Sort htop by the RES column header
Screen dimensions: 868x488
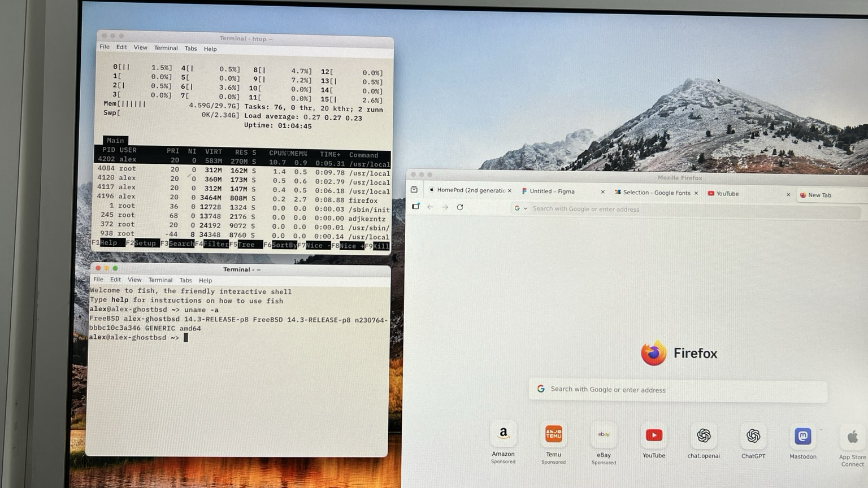[241, 152]
